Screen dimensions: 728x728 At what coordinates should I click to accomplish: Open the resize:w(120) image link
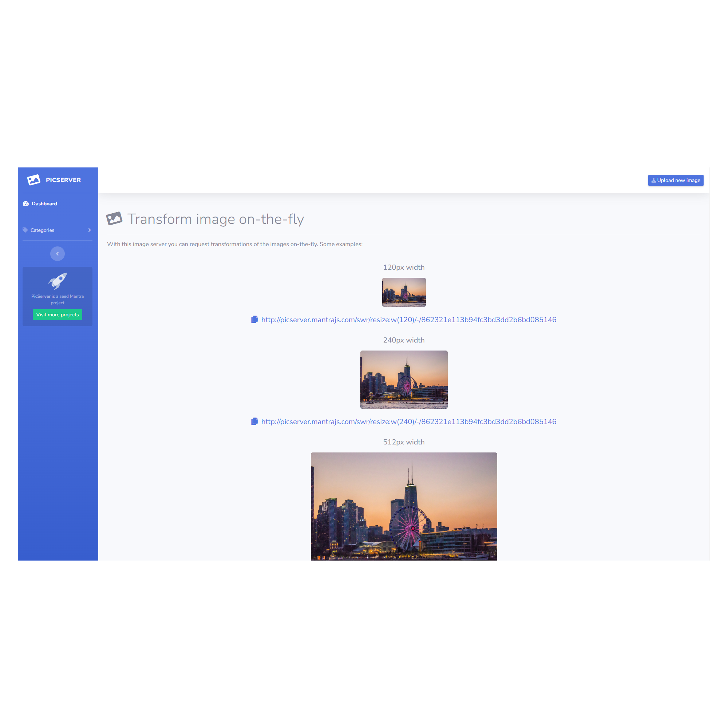[x=409, y=320]
